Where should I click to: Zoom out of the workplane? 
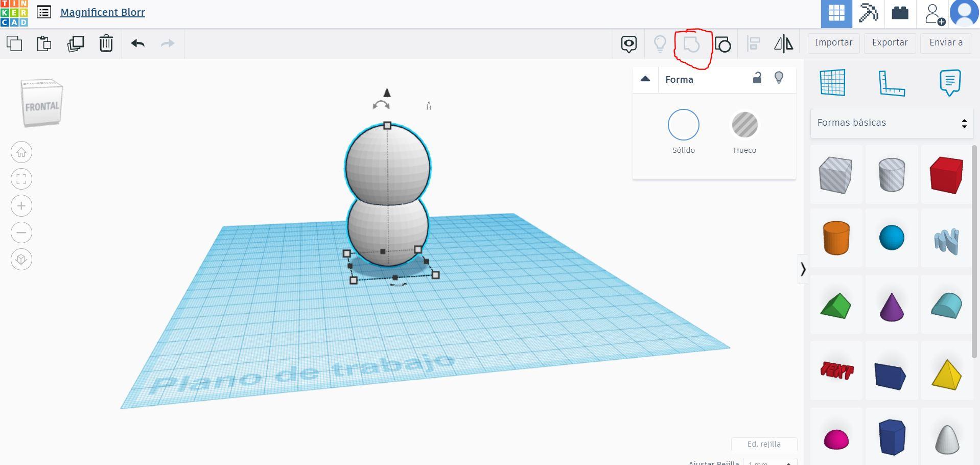coord(21,232)
